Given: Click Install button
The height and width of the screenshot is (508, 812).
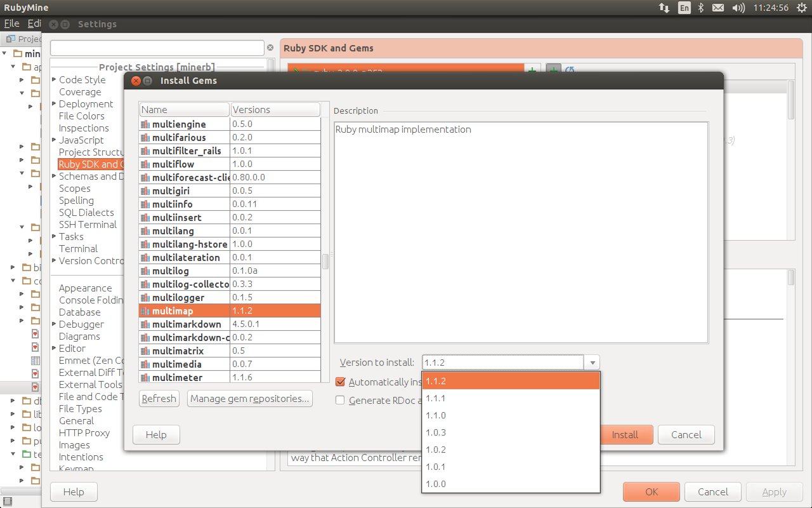Looking at the screenshot, I should coord(625,435).
